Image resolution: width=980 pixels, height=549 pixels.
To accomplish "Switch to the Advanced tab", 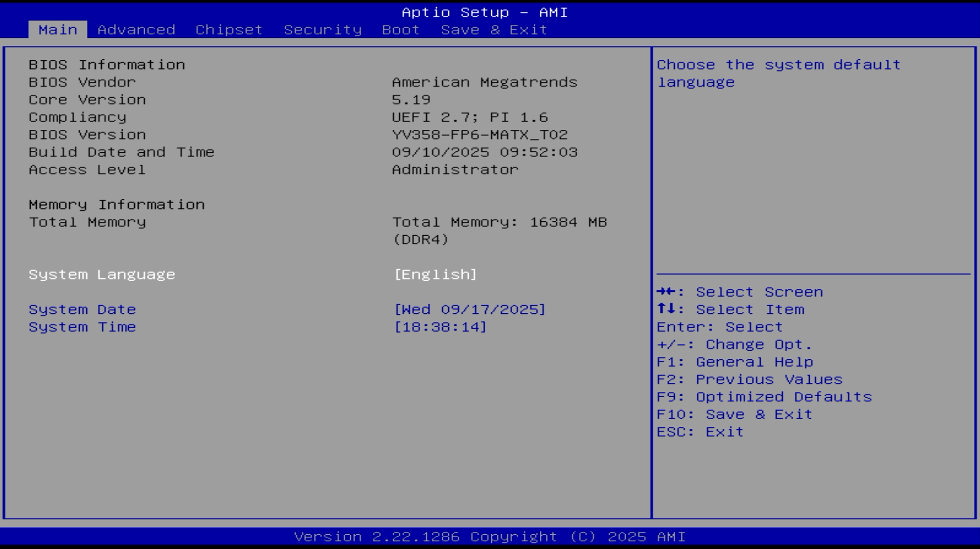I will point(136,30).
